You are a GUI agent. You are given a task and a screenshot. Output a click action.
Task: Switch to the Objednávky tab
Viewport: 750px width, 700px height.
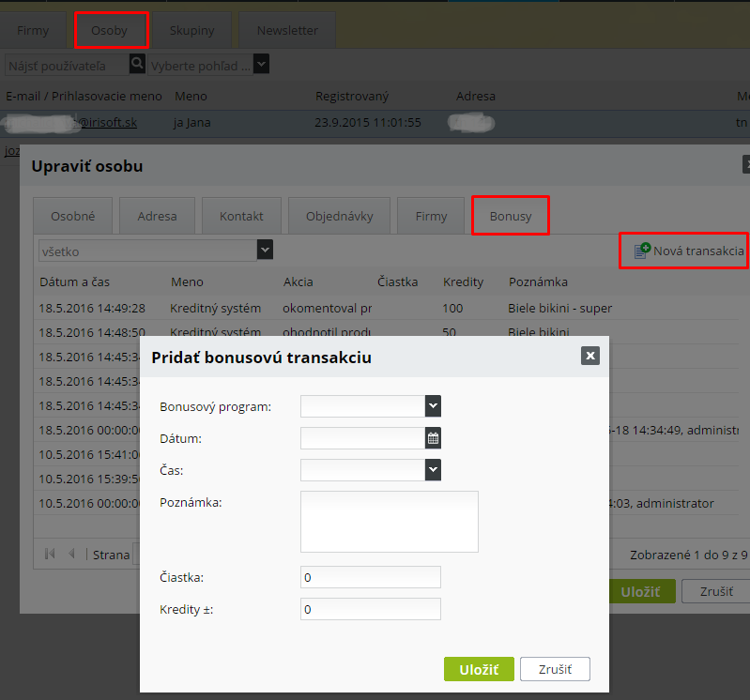point(339,216)
